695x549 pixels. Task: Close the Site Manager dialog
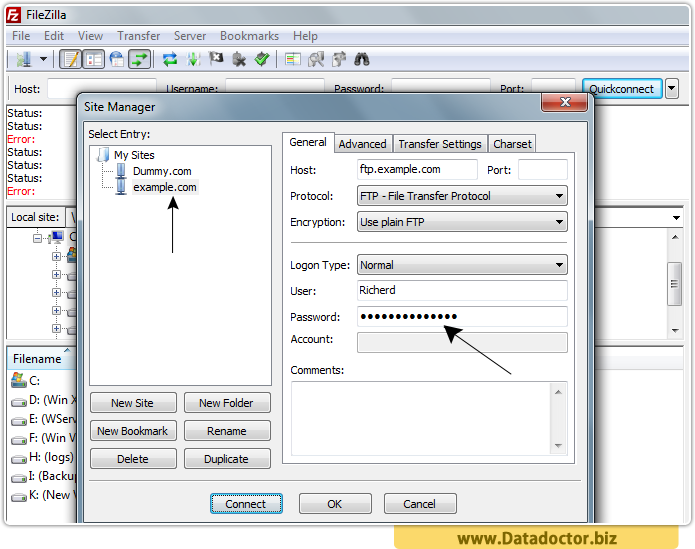pyautogui.click(x=564, y=102)
